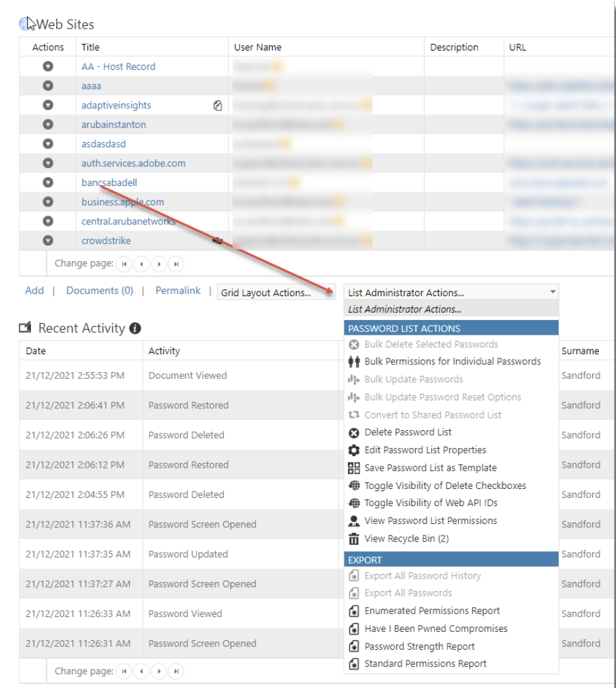Viewport: 616px width, 688px height.
Task: Select the Edit Password List Properties gear icon
Action: [x=355, y=450]
